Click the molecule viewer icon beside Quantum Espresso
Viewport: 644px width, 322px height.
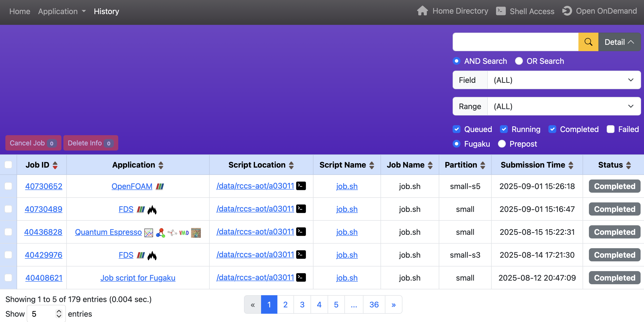pos(160,232)
